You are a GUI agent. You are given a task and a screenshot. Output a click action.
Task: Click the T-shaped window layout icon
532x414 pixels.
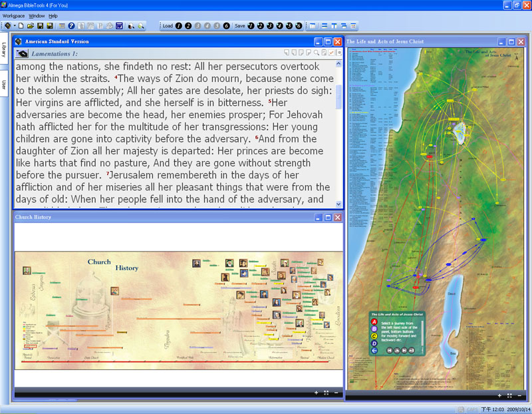pos(334,26)
